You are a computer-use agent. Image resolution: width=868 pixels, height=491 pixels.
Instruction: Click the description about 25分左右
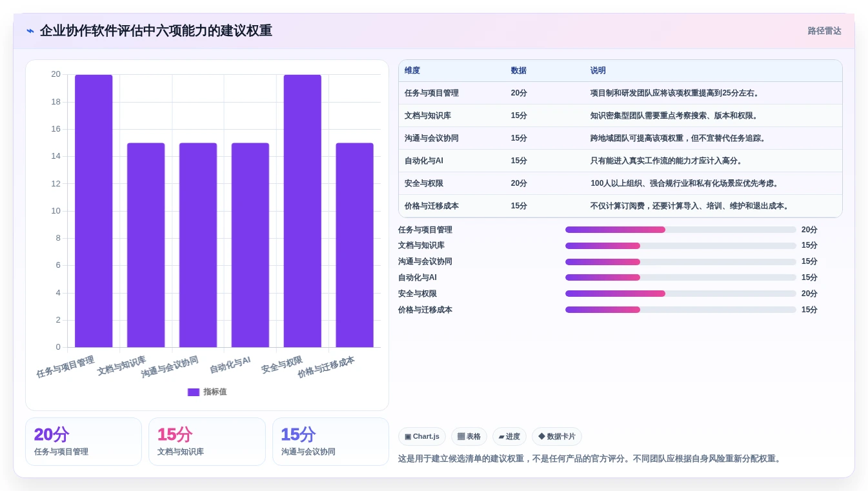[676, 93]
